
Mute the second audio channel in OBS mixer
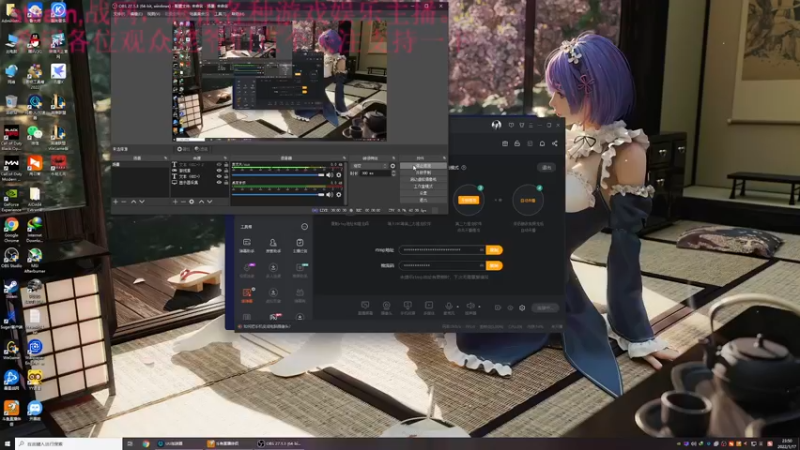click(x=330, y=194)
